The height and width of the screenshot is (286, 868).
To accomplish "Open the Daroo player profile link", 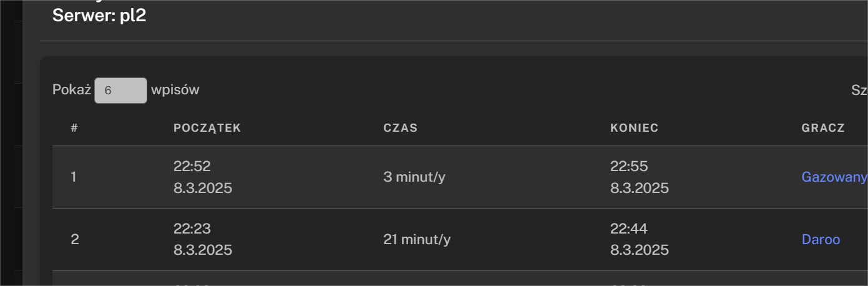I will pyautogui.click(x=821, y=239).
